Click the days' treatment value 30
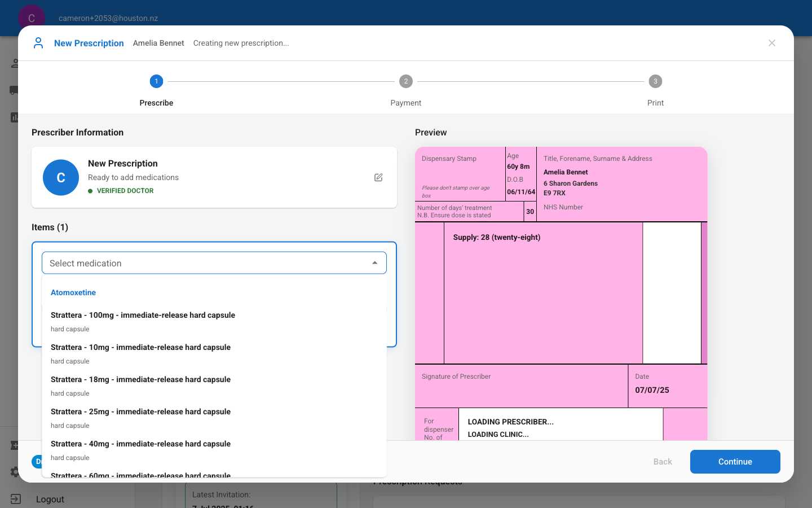Screen dimensions: 812x508 point(530,212)
